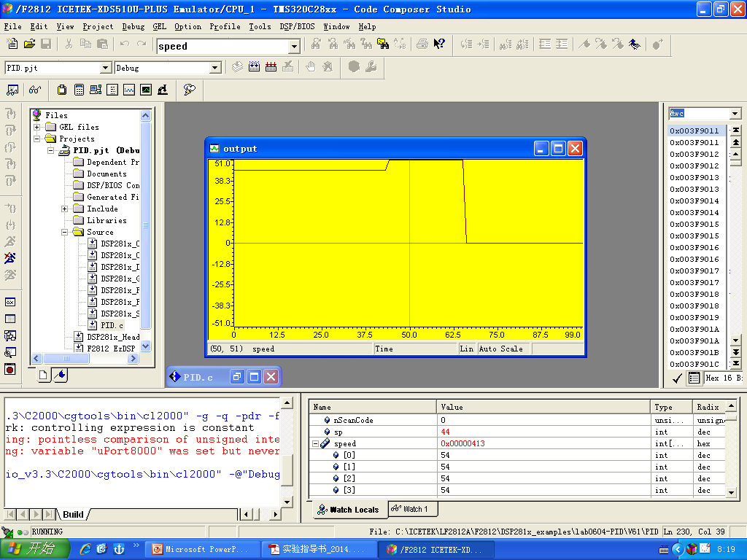747x560 pixels.
Task: Click the quick watch glasses icon
Action: (x=35, y=90)
